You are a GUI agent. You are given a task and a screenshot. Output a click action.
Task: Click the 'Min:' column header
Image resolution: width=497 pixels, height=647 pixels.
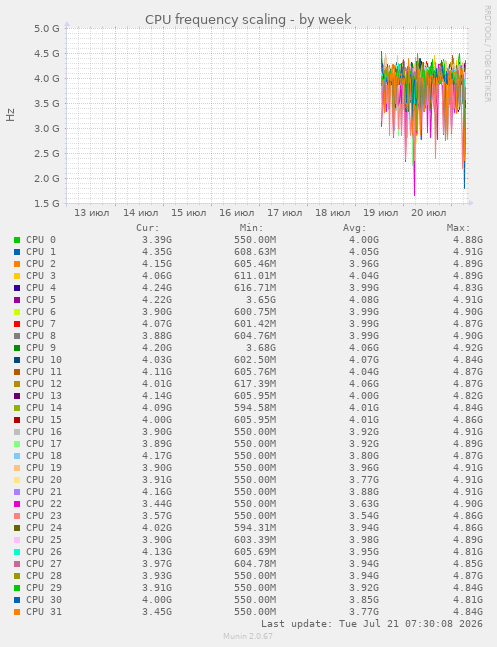coord(251,228)
